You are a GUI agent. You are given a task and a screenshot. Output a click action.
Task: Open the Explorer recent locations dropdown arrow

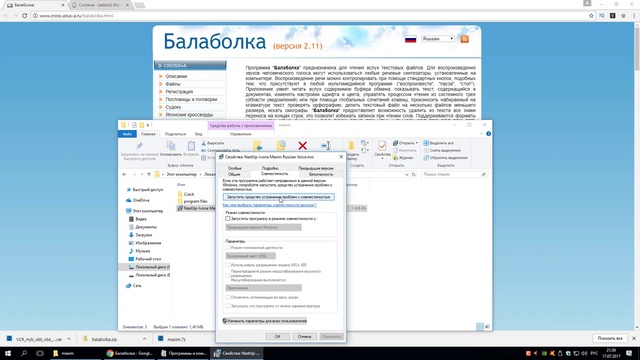click(142, 174)
